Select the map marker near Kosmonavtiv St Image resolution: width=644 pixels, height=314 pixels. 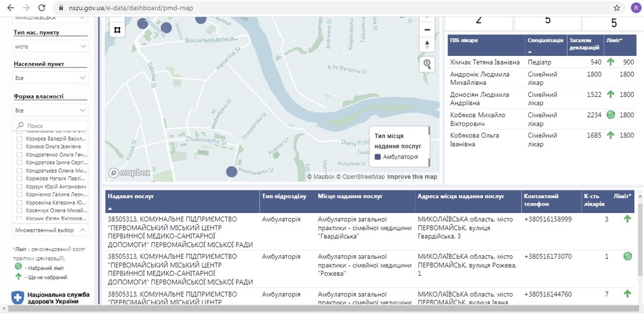(232, 172)
